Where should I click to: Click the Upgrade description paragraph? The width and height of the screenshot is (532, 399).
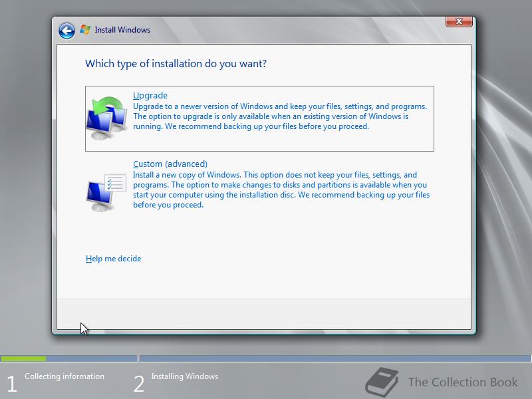pos(280,116)
